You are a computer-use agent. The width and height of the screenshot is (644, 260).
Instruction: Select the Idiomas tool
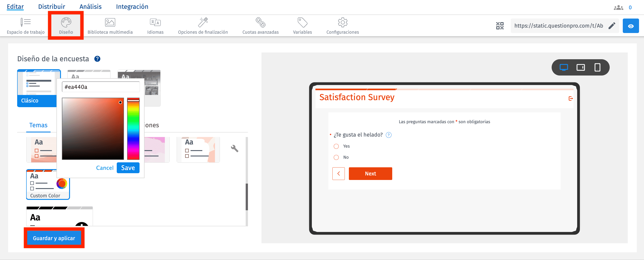(x=155, y=26)
